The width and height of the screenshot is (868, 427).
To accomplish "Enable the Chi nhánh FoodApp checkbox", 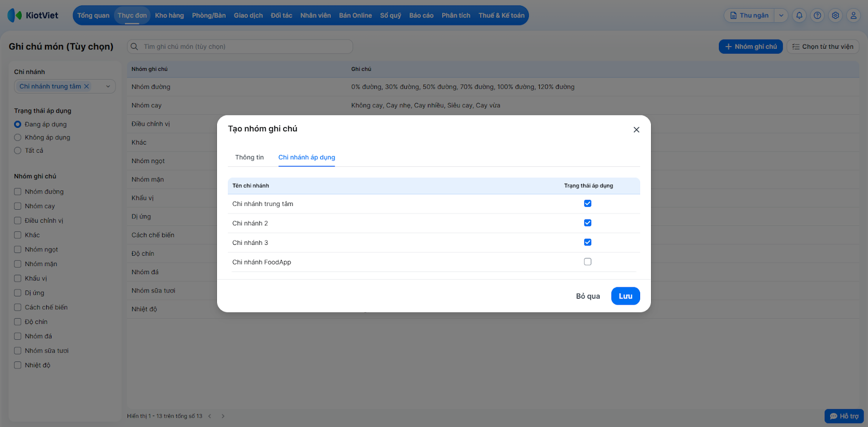I will click(x=588, y=262).
